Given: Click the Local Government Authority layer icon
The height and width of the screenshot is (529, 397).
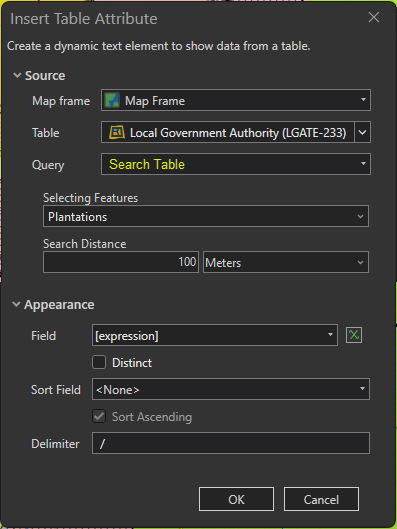Looking at the screenshot, I should coord(117,132).
